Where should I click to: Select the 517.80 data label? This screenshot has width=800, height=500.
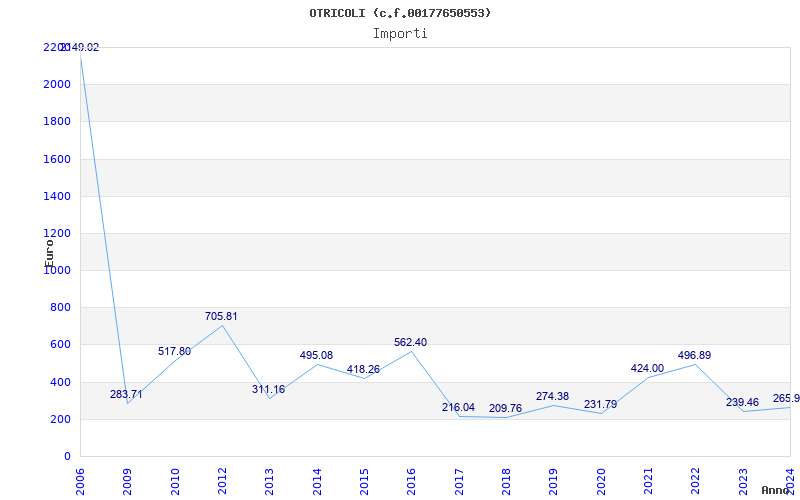click(174, 352)
